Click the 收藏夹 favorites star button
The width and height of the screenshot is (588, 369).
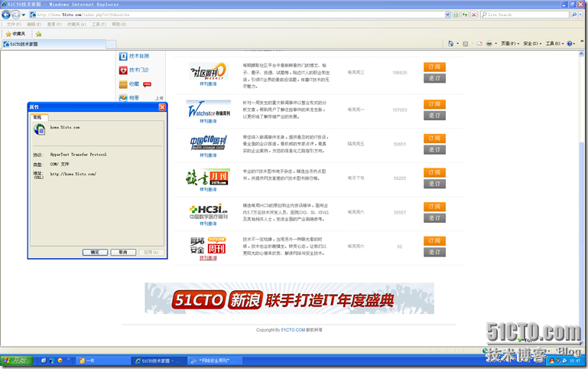15,34
